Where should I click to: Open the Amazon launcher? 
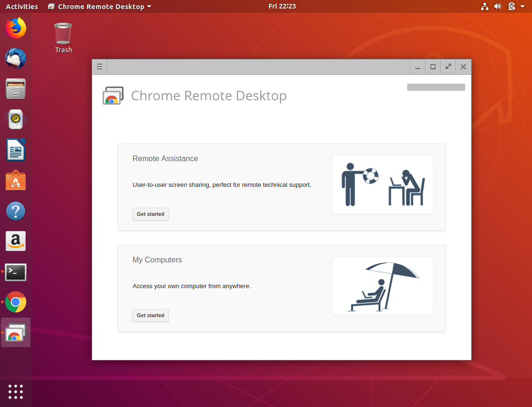click(x=16, y=241)
